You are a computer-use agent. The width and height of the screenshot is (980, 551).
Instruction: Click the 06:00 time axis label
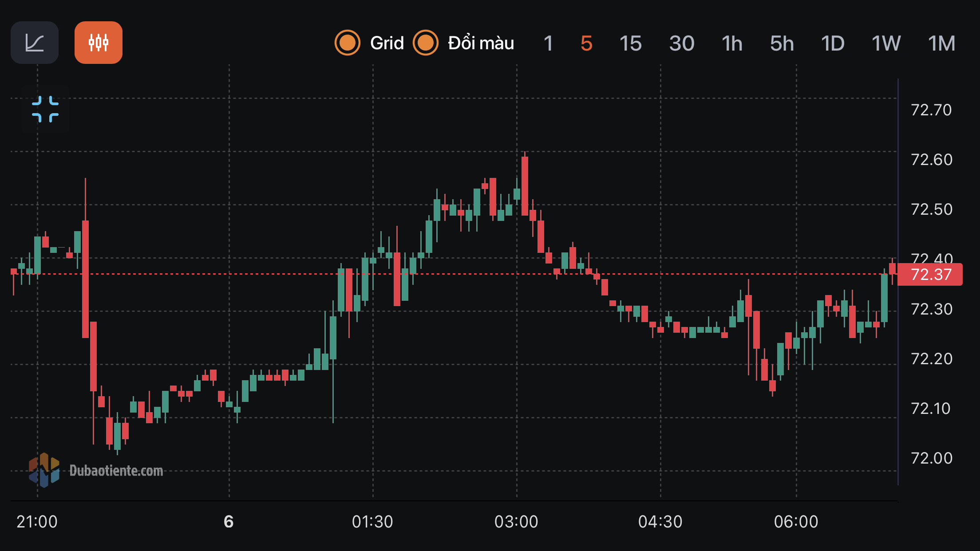[796, 522]
